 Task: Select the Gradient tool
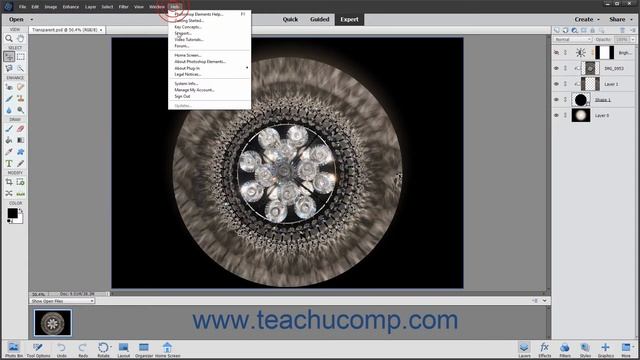(20, 140)
